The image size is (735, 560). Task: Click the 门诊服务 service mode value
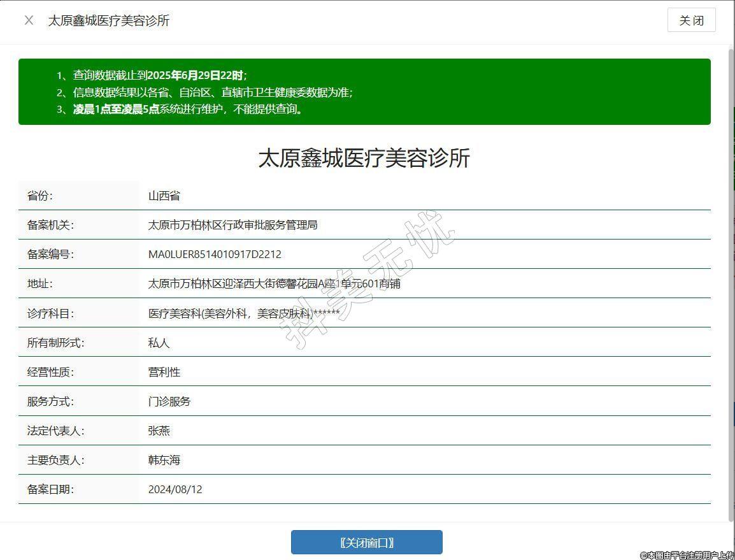[x=169, y=401]
